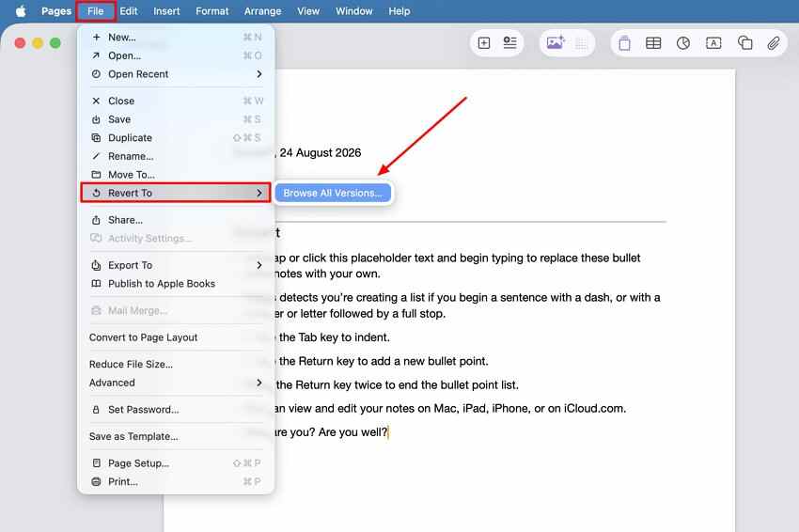The width and height of the screenshot is (799, 532).
Task: Click the 'Return key to add' line
Action: tap(383, 361)
